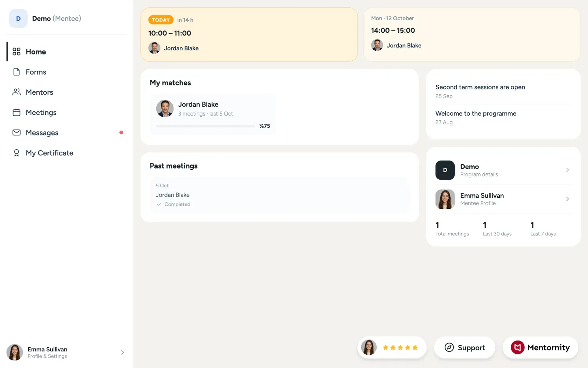This screenshot has height=368, width=588.
Task: Navigate to Mentors section
Action: [x=67, y=92]
